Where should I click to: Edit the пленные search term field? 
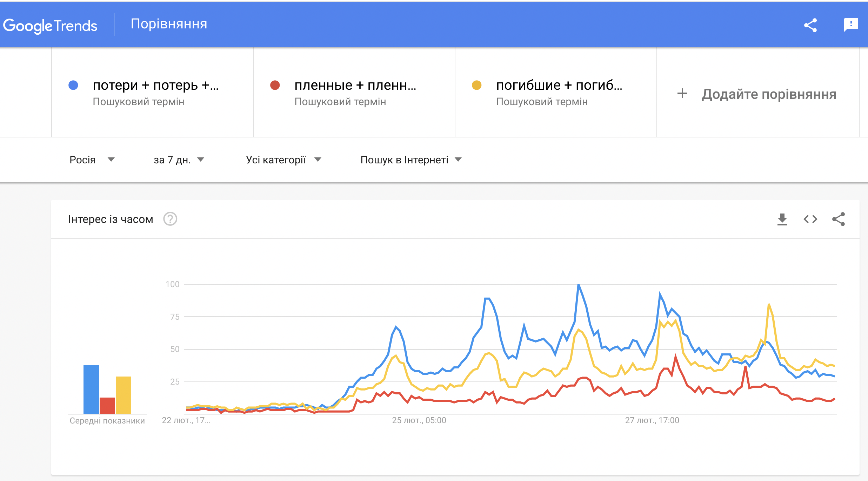point(355,85)
